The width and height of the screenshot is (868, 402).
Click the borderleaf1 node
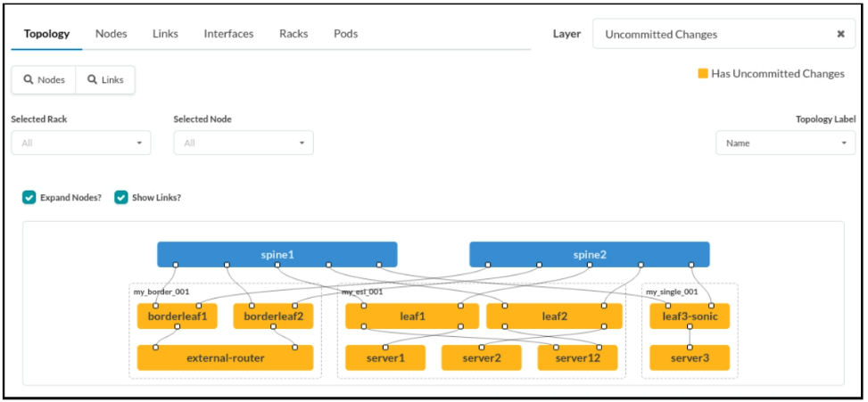178,316
